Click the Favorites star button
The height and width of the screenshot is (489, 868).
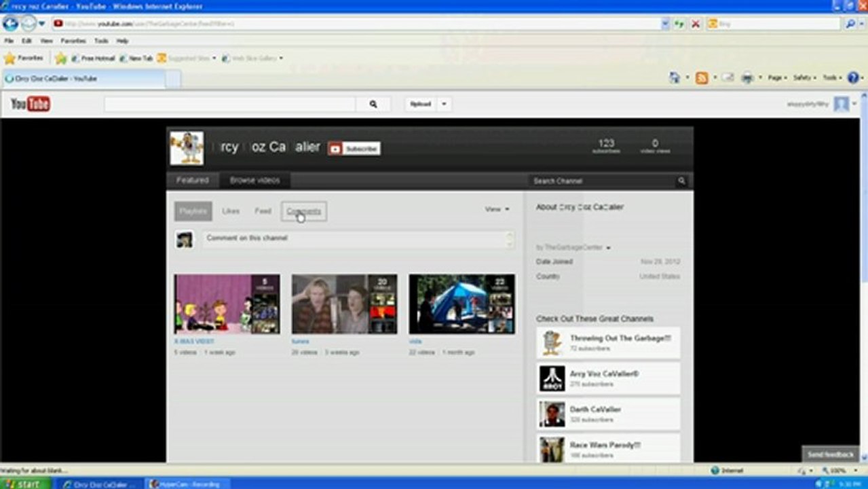(24, 58)
